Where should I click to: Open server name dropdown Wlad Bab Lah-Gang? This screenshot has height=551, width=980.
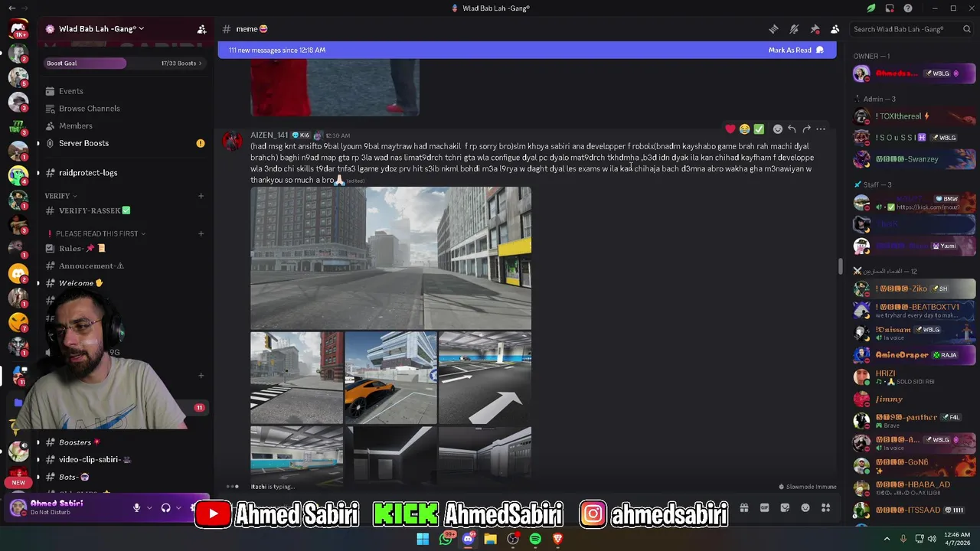click(x=102, y=29)
